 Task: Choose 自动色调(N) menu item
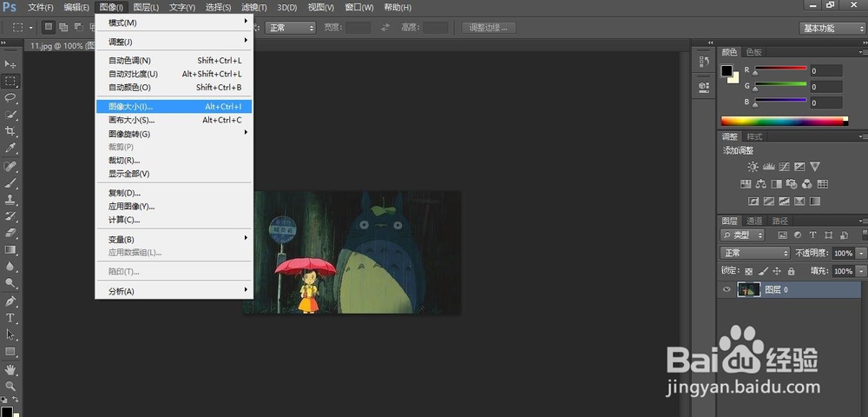174,60
